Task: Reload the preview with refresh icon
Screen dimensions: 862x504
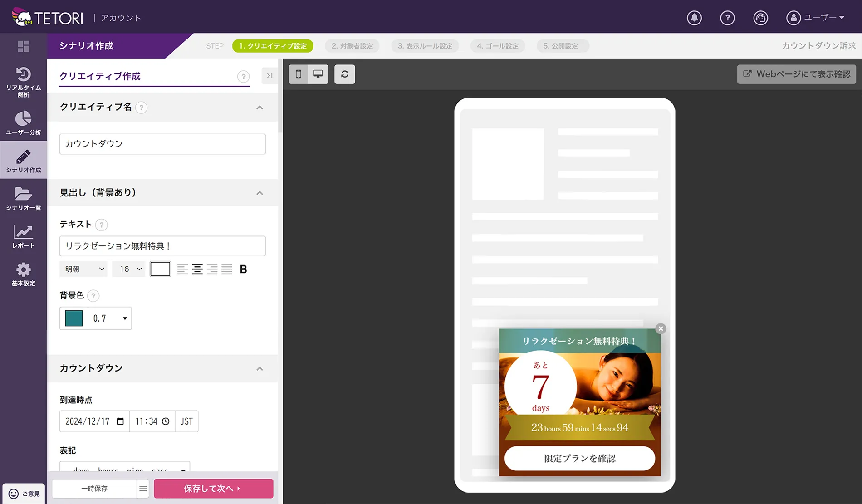Action: coord(345,74)
